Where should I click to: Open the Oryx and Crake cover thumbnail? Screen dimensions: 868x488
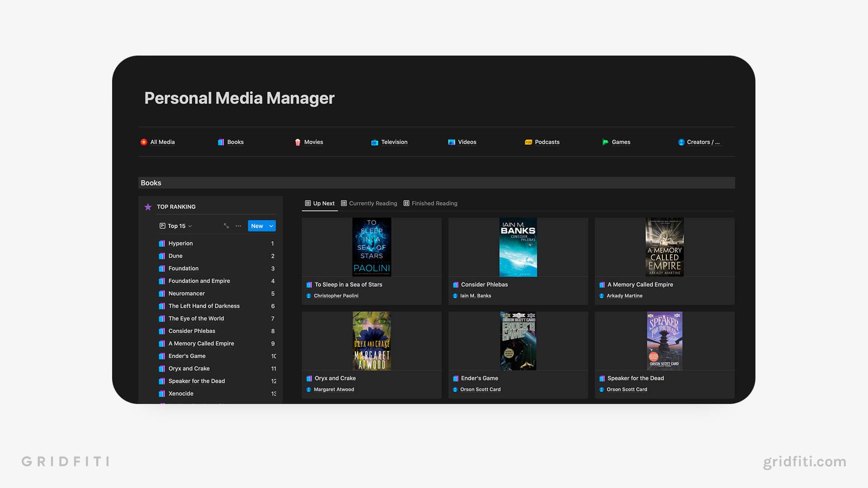click(372, 341)
